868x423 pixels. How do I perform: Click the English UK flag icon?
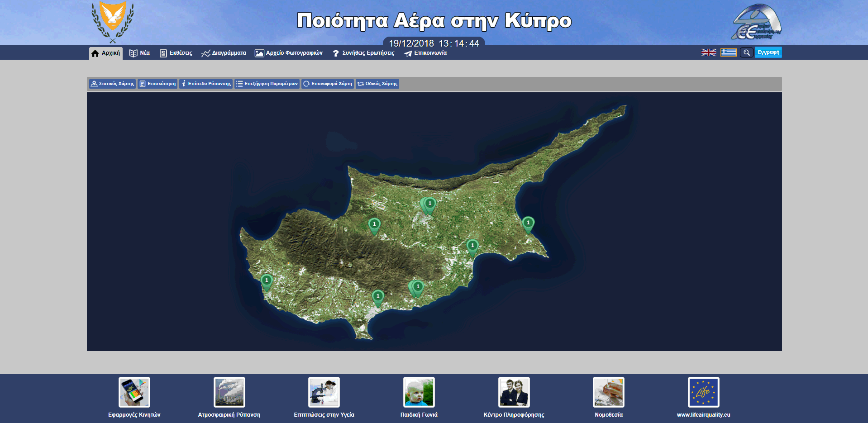coord(708,52)
